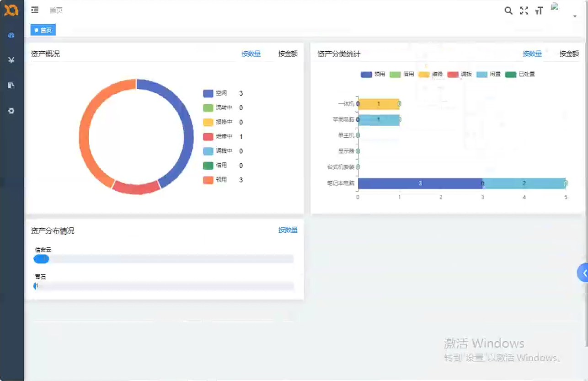This screenshot has width=588, height=381.
Task: Click the 信安云 progress bar
Action: tap(164, 259)
